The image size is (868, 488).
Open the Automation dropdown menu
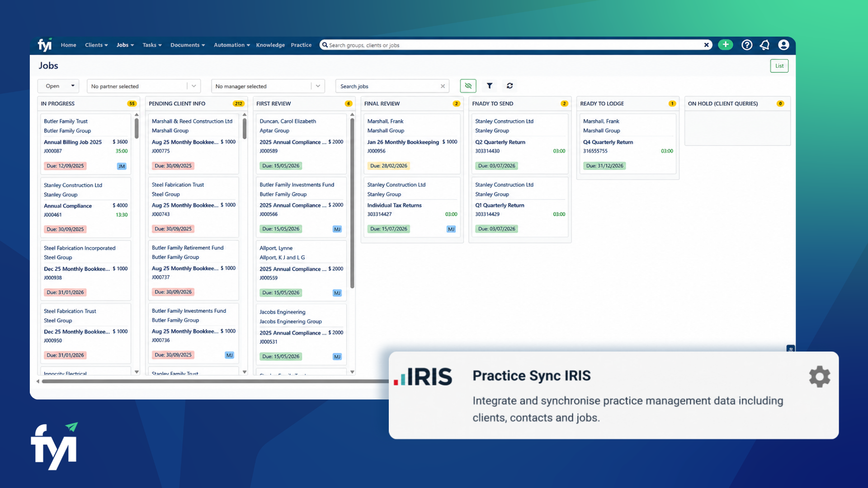tap(232, 45)
